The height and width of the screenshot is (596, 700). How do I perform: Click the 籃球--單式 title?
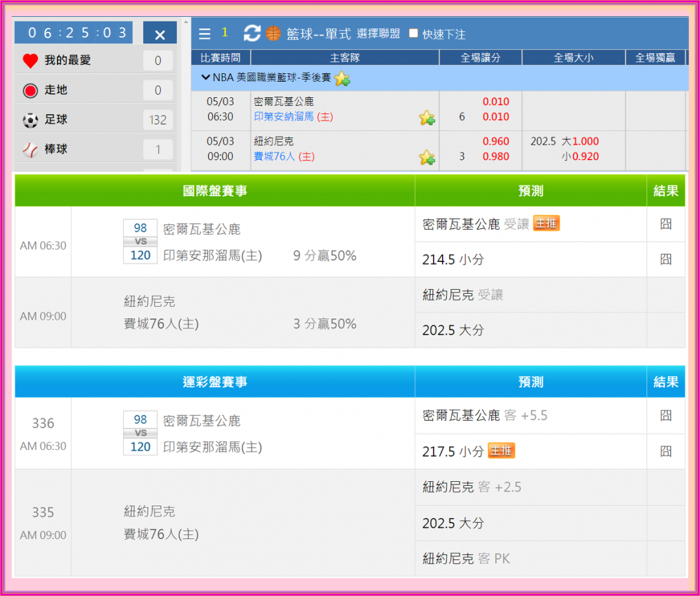318,34
